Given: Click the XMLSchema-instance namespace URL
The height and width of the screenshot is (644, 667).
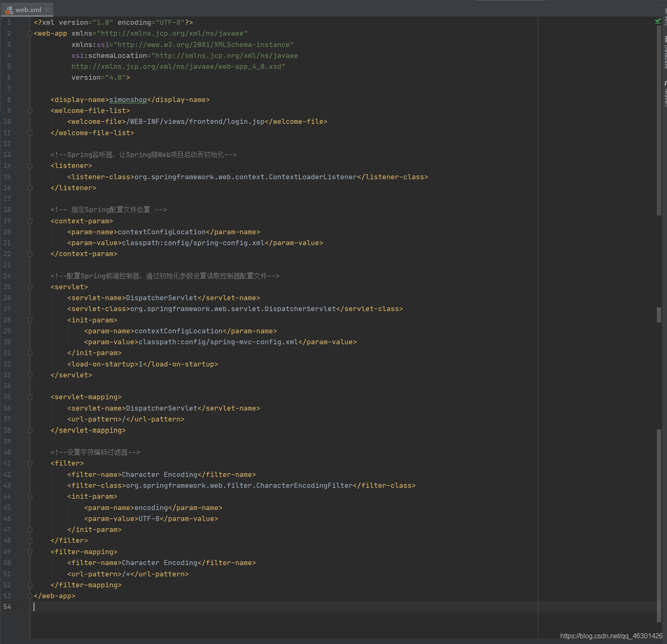Looking at the screenshot, I should point(204,45).
